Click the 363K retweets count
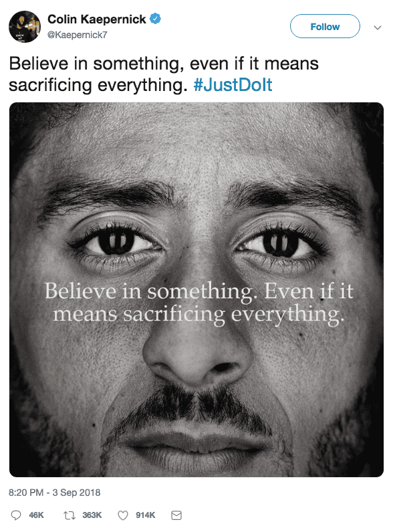The image size is (395, 532). click(92, 515)
